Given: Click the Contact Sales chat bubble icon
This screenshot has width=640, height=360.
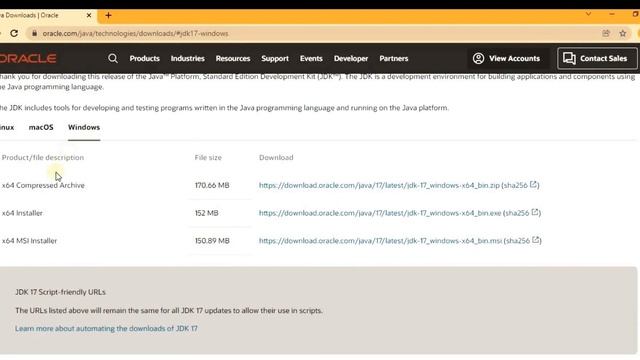Looking at the screenshot, I should pyautogui.click(x=569, y=58).
